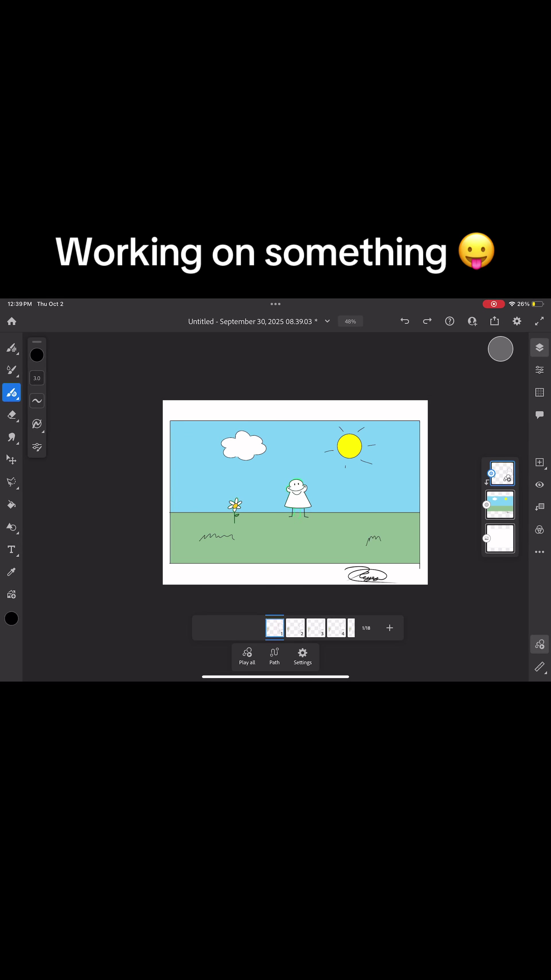551x980 pixels.
Task: Open the app settings gear in the header
Action: tap(517, 321)
